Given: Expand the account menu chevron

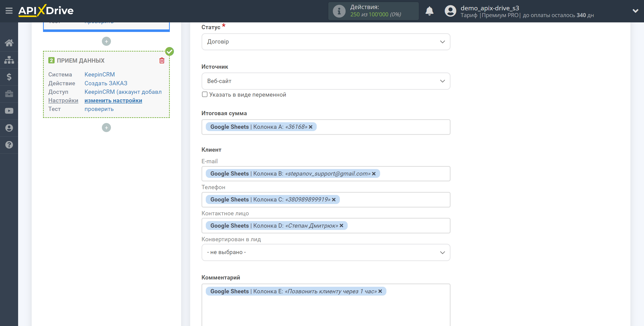Looking at the screenshot, I should 635,11.
